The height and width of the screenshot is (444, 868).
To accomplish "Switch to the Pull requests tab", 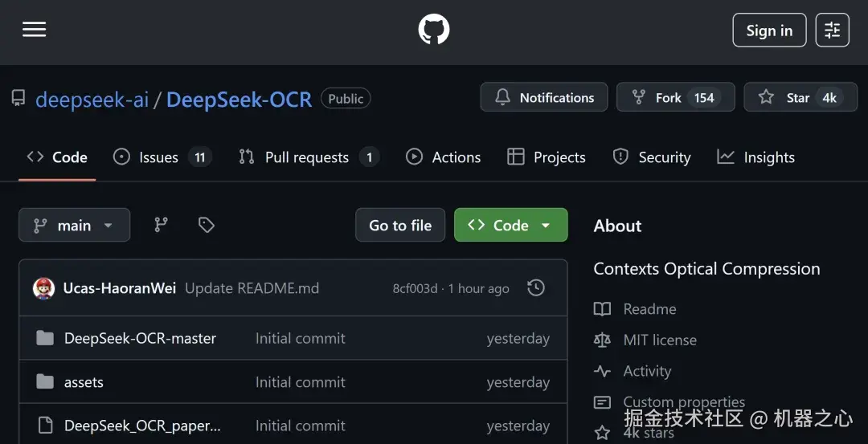I will pyautogui.click(x=307, y=157).
